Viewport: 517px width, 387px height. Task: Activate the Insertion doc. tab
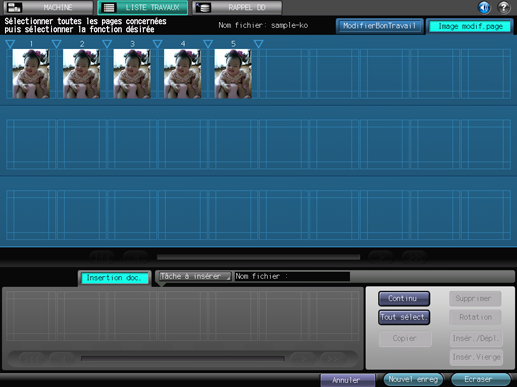pos(114,278)
